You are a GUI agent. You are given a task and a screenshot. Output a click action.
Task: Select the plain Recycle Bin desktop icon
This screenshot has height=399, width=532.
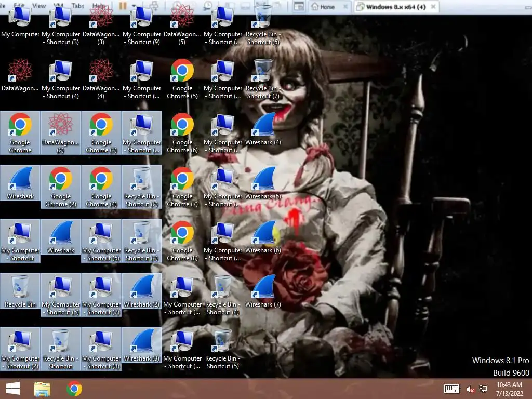tap(20, 291)
